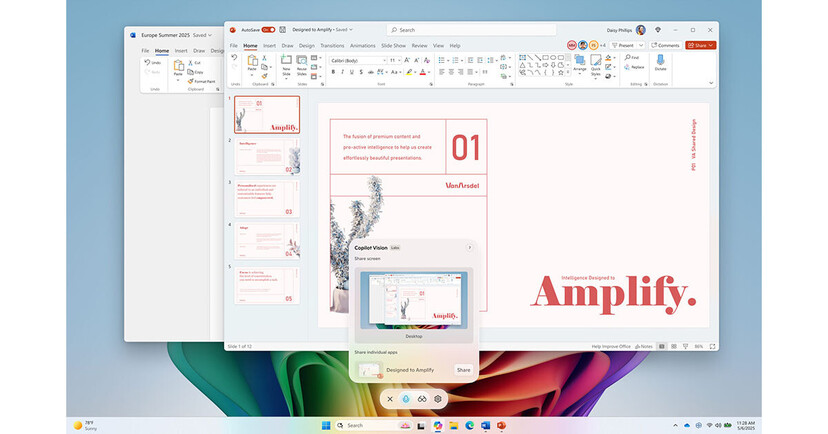Open Reuse Slides
The width and height of the screenshot is (828, 434).
tap(302, 65)
